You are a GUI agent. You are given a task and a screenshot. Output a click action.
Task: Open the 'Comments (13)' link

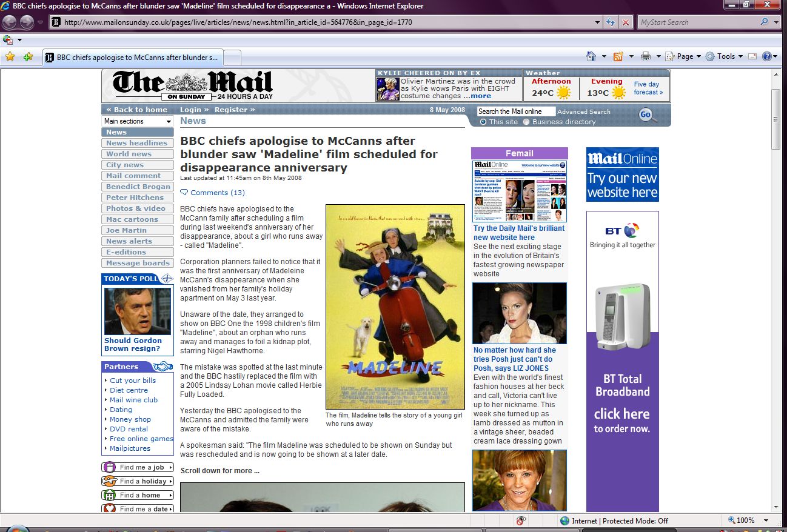pos(217,193)
